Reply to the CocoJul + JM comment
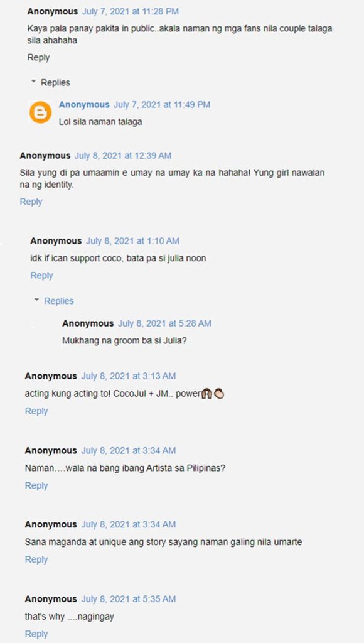Viewport: 364px width, 643px height. [x=36, y=411]
